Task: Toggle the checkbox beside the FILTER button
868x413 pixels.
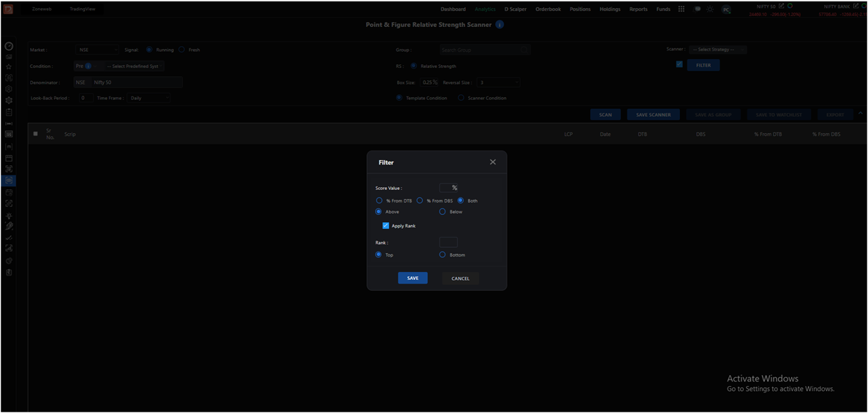Action: coord(679,64)
